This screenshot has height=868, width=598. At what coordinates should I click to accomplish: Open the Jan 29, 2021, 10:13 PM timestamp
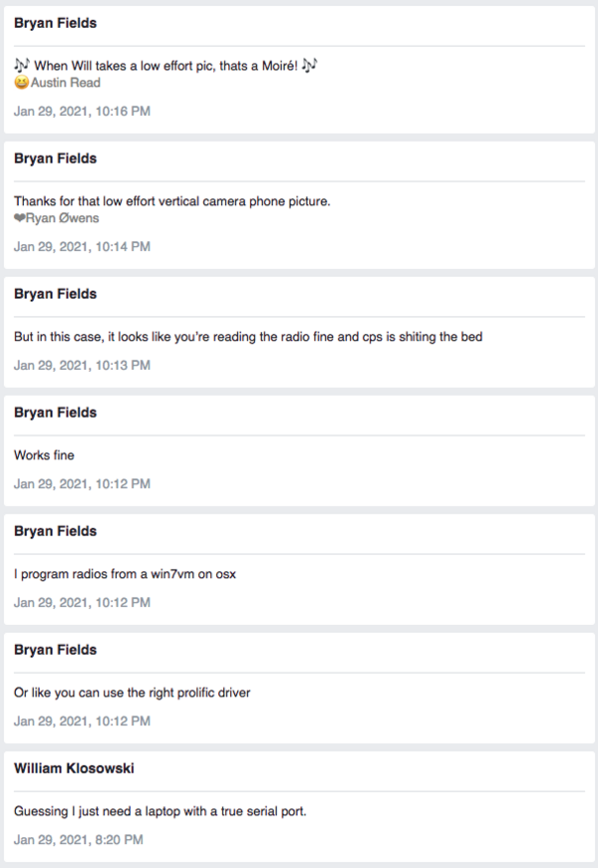coord(82,365)
